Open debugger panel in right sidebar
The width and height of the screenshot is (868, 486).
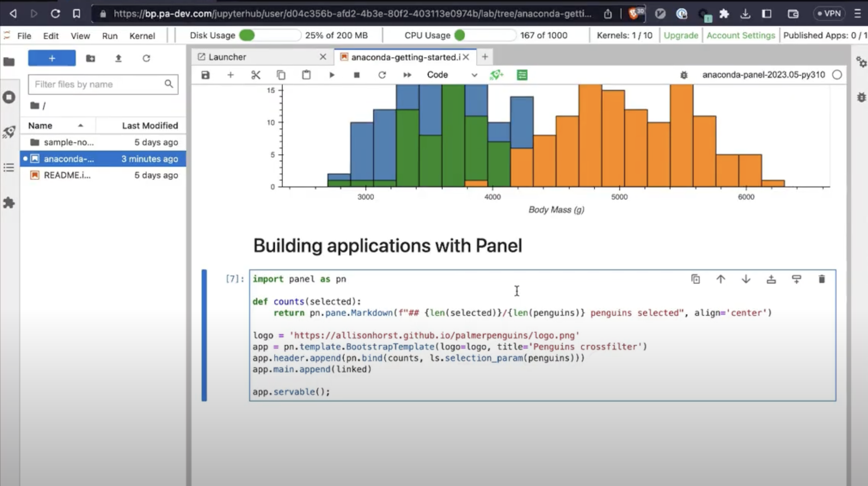[x=861, y=97]
